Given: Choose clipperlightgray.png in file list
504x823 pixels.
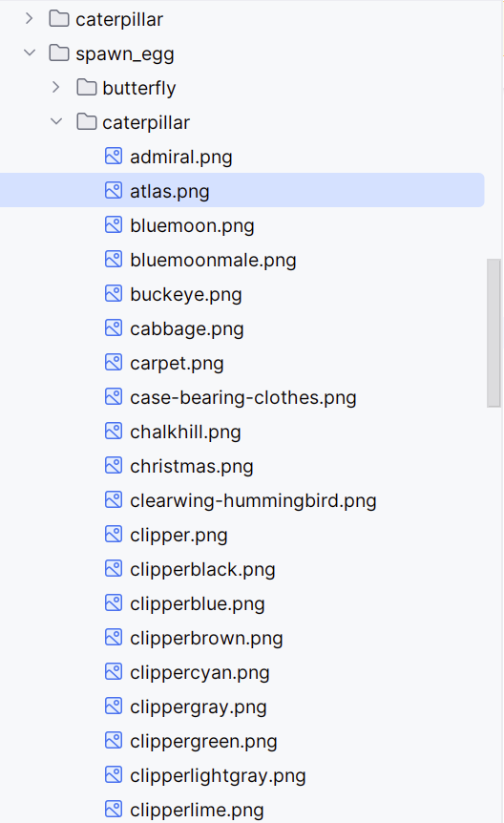Looking at the screenshot, I should [218, 776].
